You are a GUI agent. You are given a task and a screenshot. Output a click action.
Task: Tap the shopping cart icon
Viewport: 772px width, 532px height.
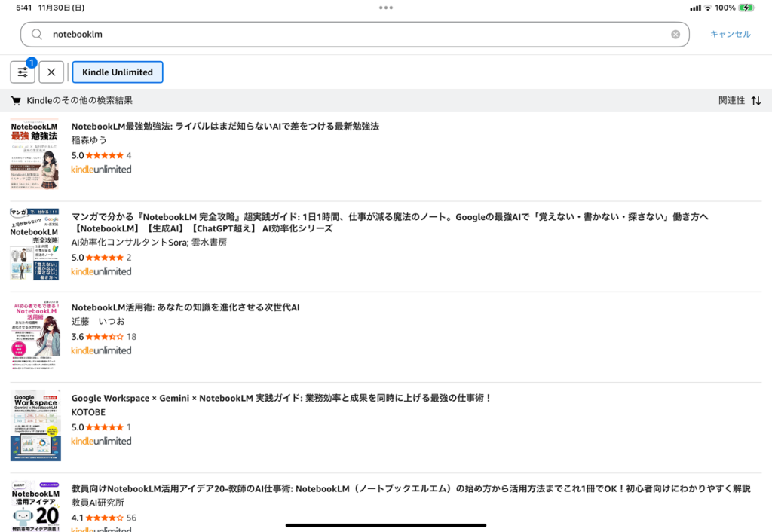coord(16,100)
